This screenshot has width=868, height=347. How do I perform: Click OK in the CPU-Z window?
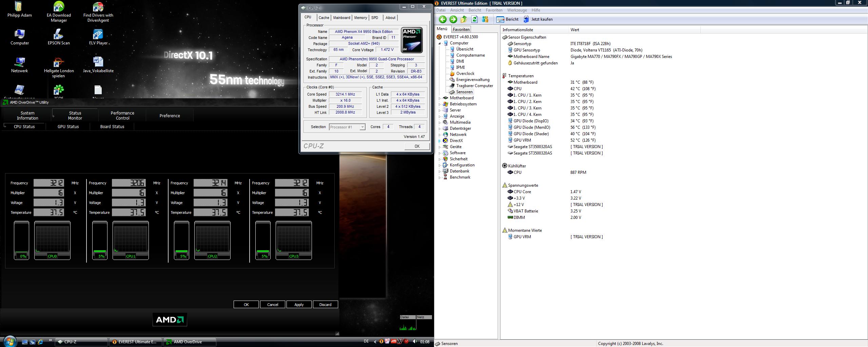click(417, 146)
